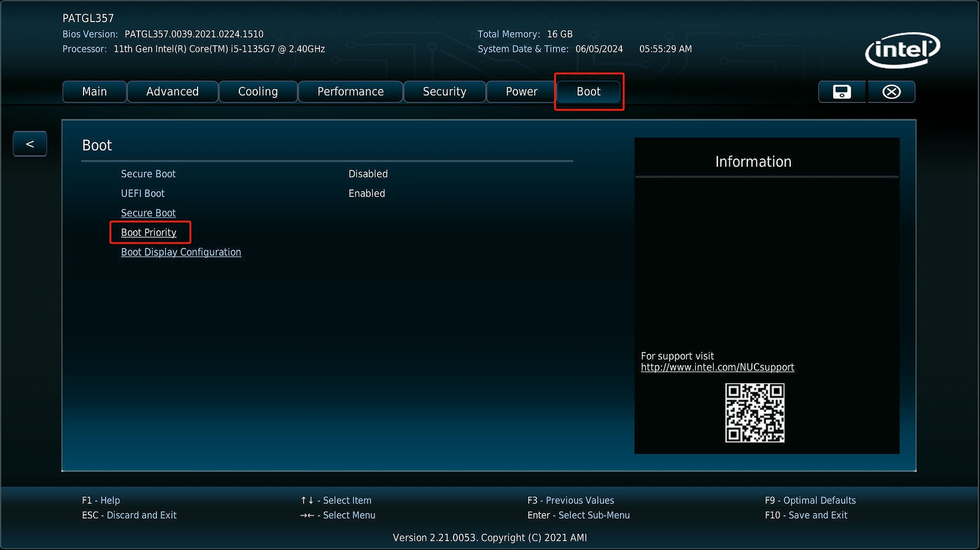
Task: Click the non-underlined 'Secure Boot' status label
Action: 148,174
